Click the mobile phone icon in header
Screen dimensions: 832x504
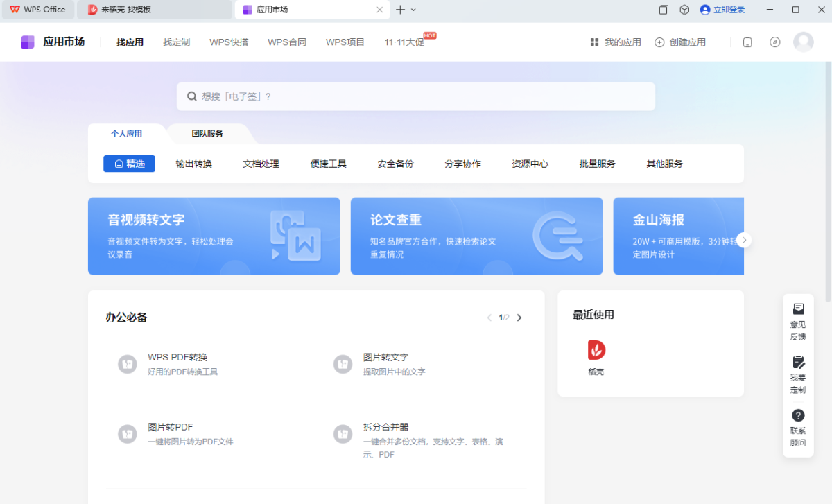coord(747,42)
